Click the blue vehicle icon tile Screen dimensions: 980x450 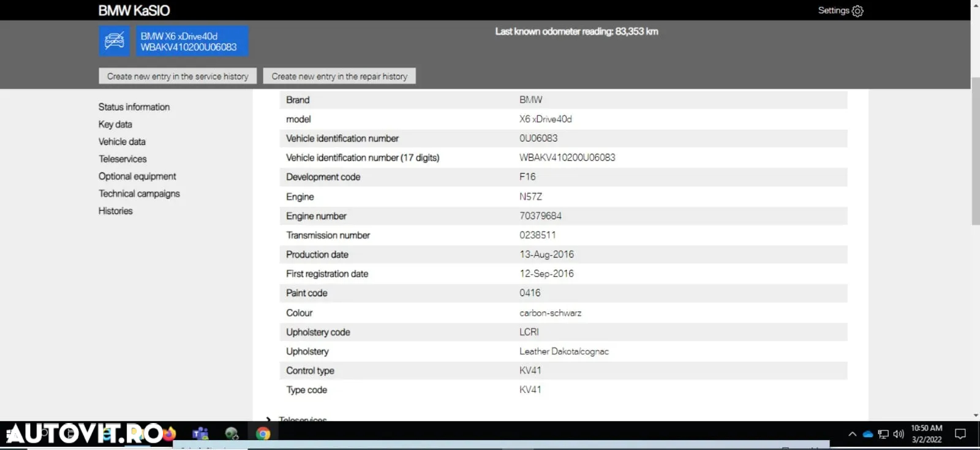point(115,41)
